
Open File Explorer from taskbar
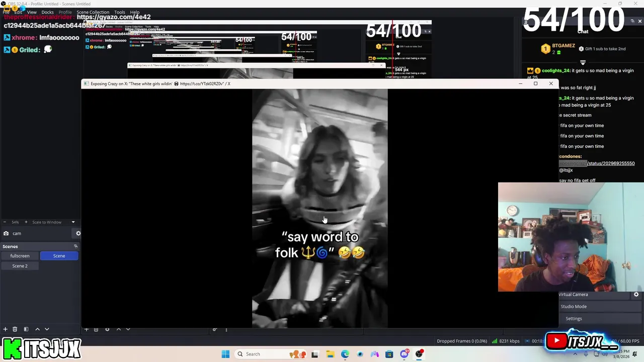pos(330,354)
